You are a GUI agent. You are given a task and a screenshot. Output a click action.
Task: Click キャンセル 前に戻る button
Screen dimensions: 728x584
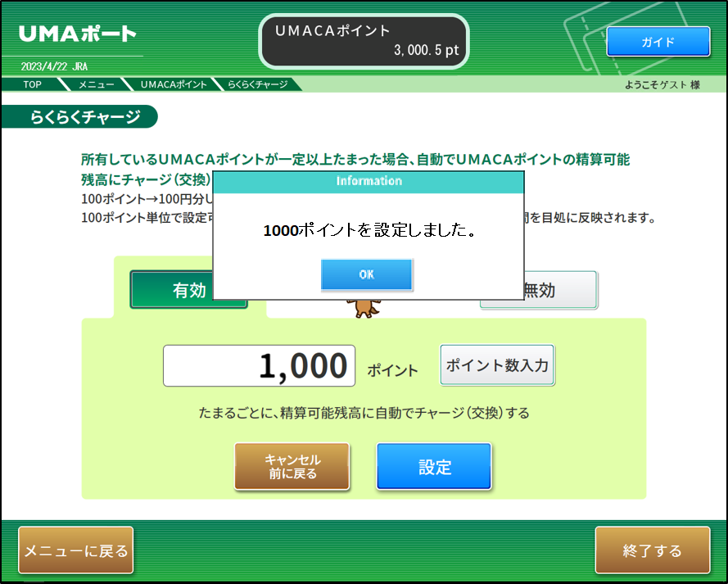coord(292,467)
